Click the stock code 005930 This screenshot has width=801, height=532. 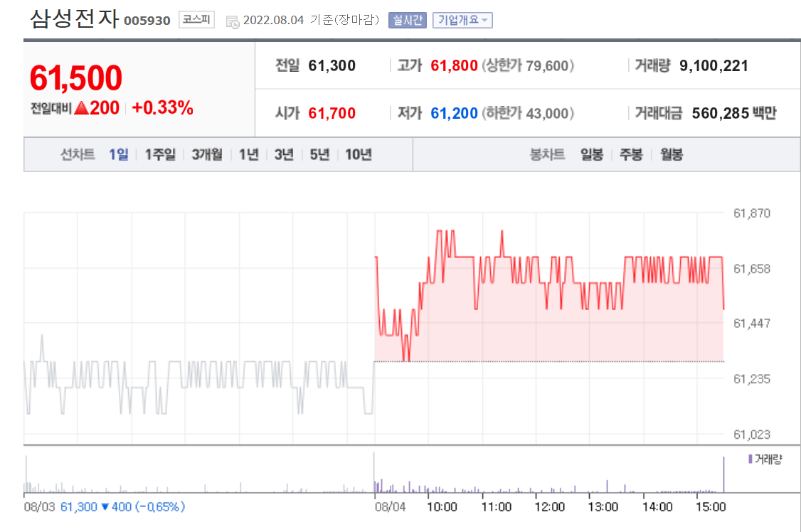tap(147, 21)
